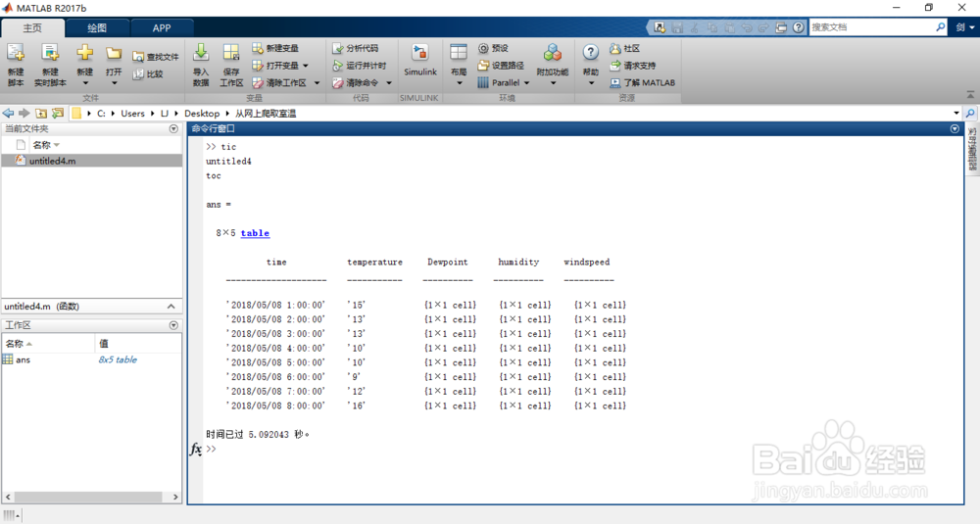The image size is (980, 524).
Task: Open the New (新建) plus icon
Action: tap(85, 54)
